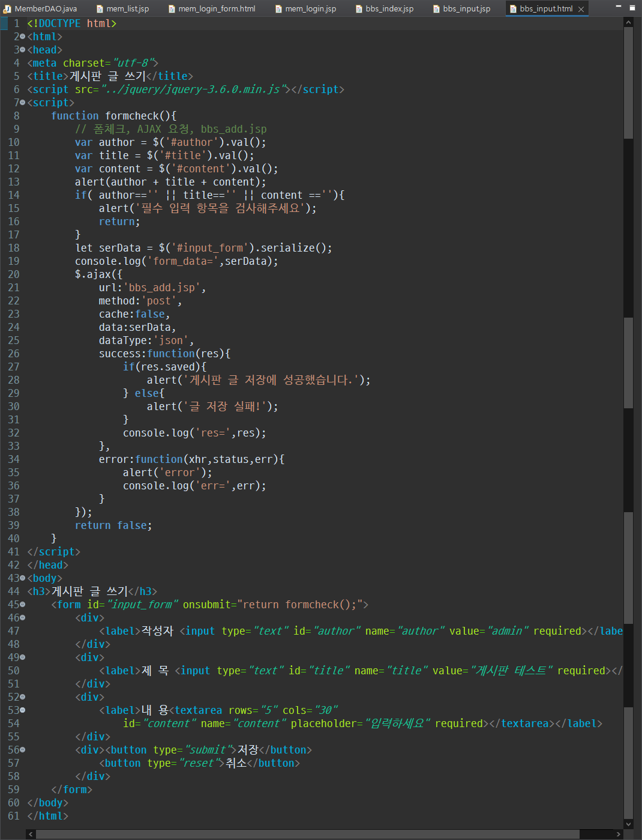Click line number 20 in the gutter
The height and width of the screenshot is (840, 642).
click(14, 274)
